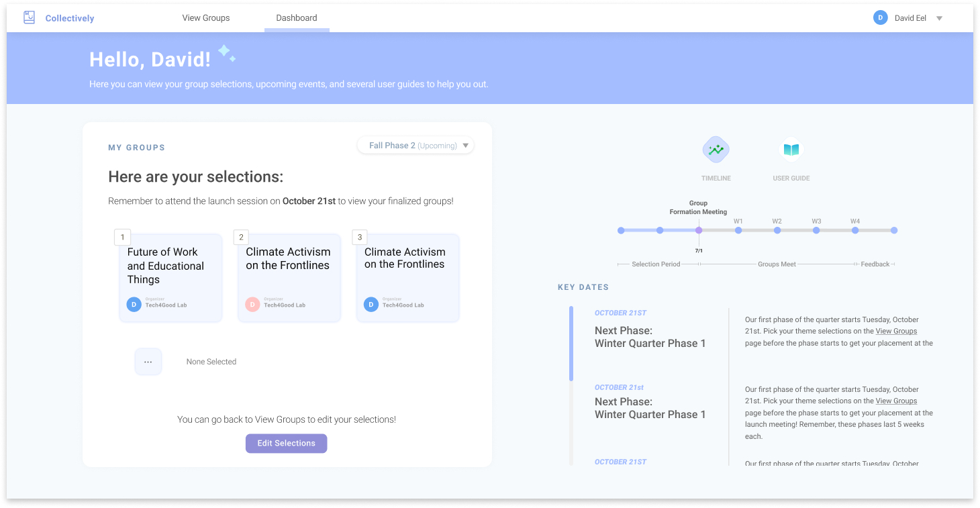Image resolution: width=980 pixels, height=508 pixels.
Task: Click organizer avatar on third selection card
Action: pyautogui.click(x=371, y=305)
